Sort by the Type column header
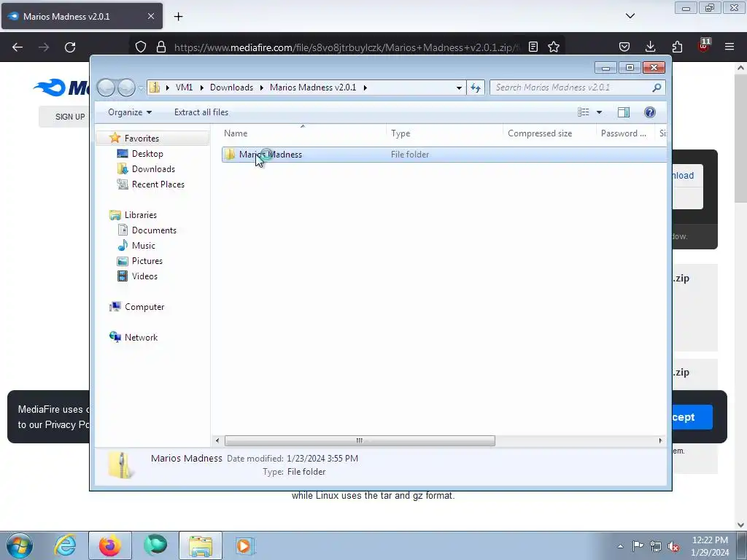Screen dimensions: 747x560 pos(445,133)
